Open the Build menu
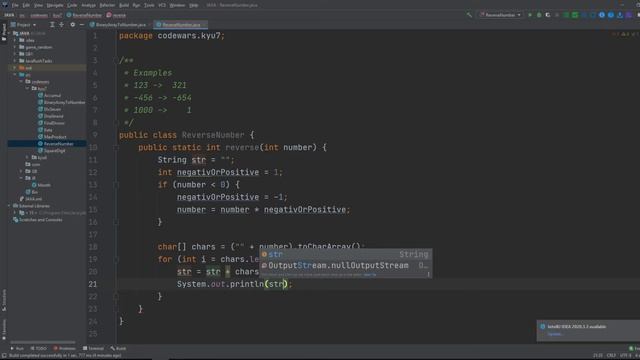The width and height of the screenshot is (640, 360). pyautogui.click(x=124, y=5)
